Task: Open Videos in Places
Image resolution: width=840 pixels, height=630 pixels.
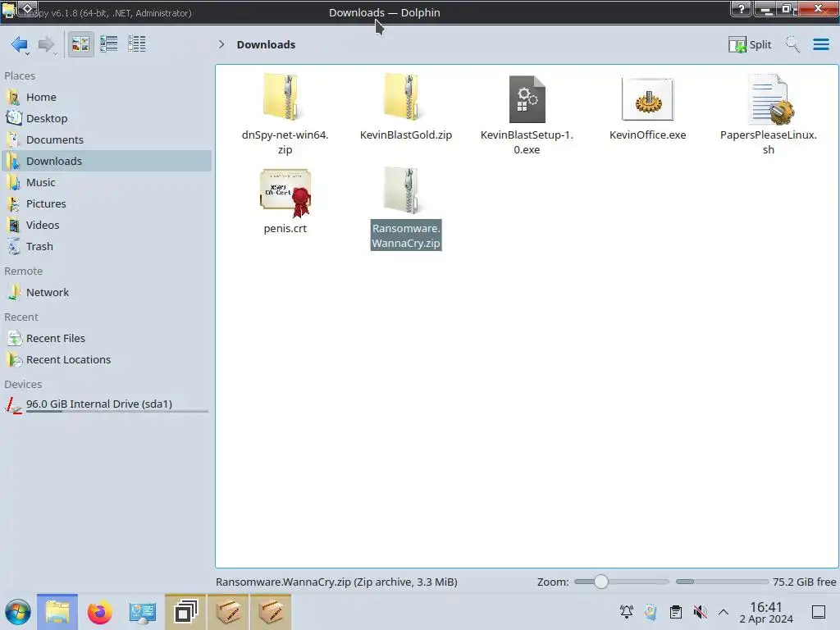Action: pos(107,226)
